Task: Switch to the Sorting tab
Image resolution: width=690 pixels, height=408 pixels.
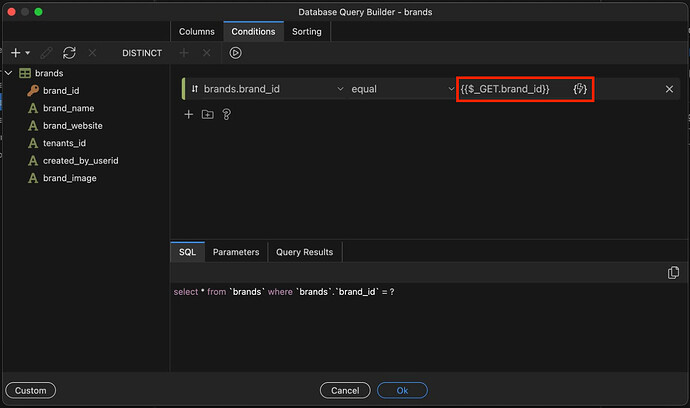Action: [x=307, y=32]
